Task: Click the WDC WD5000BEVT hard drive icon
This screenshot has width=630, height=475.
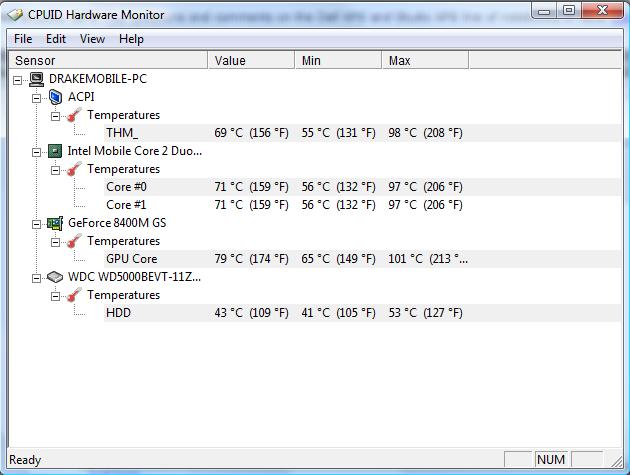Action: (x=55, y=277)
